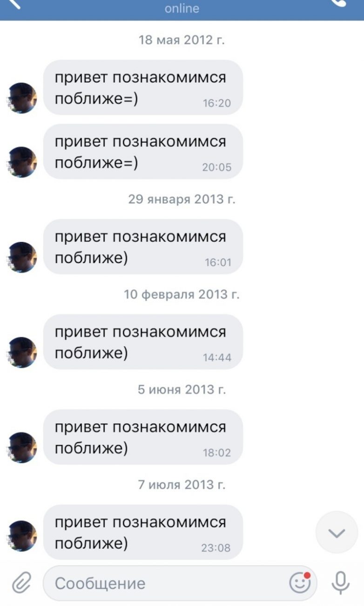This screenshot has width=364, height=606.
Task: Select the message sent at 16:20
Action: (143, 88)
